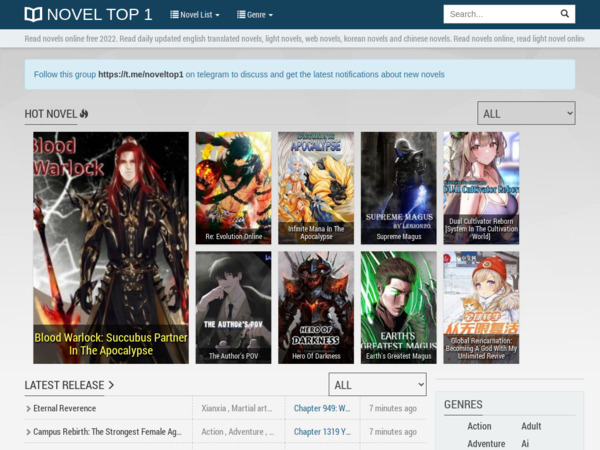Select the Action genre in Genres panel

(x=479, y=426)
